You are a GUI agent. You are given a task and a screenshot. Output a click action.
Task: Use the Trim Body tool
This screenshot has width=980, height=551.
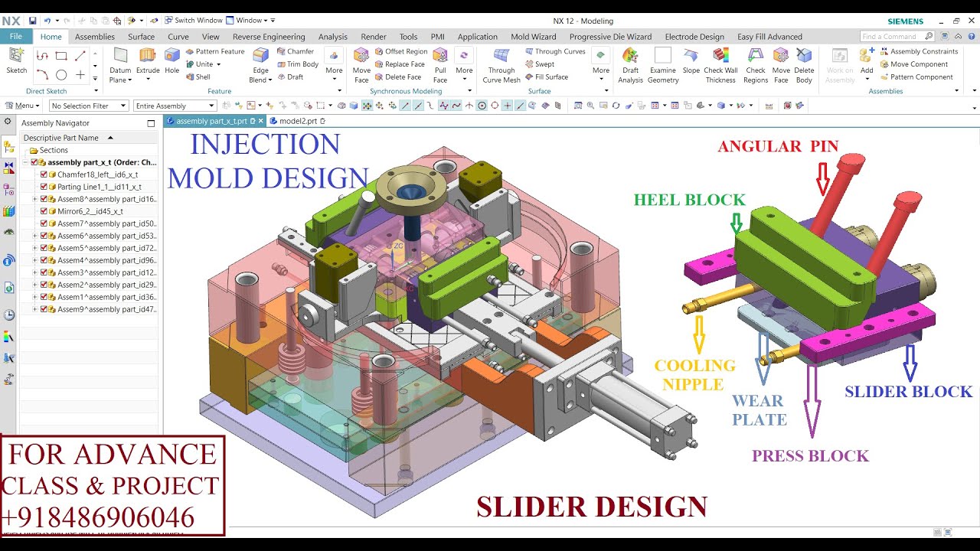[x=298, y=64]
